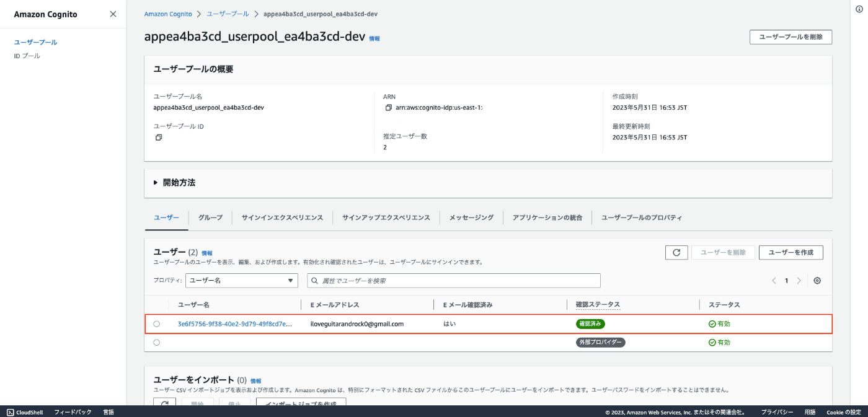Select the radio button for the external provider user

(156, 342)
